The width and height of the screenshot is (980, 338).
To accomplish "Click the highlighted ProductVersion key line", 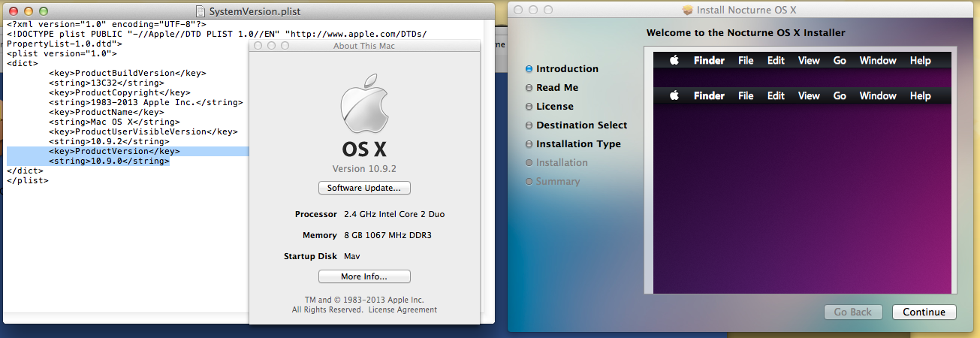I will pos(114,151).
